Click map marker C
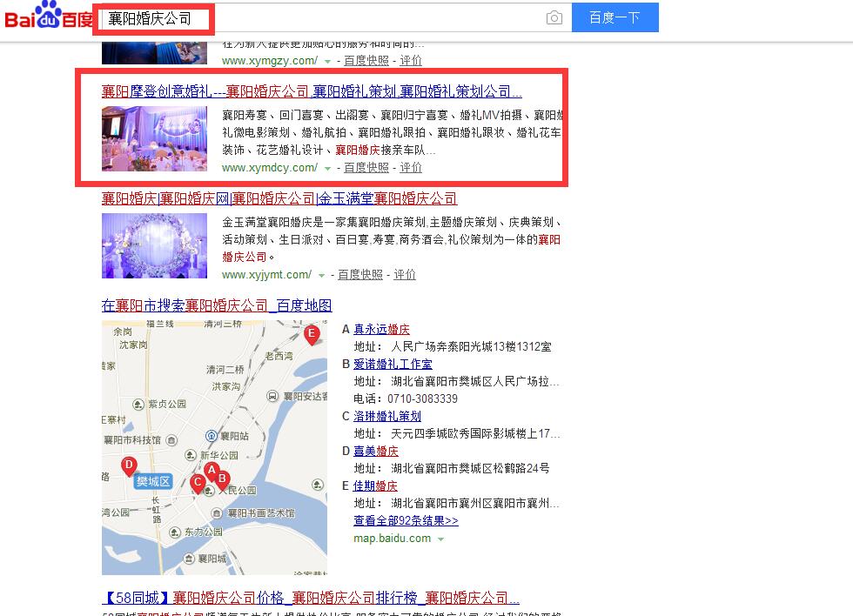 tap(198, 483)
